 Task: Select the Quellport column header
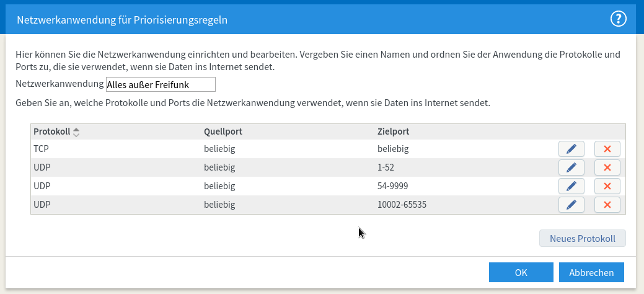point(223,132)
